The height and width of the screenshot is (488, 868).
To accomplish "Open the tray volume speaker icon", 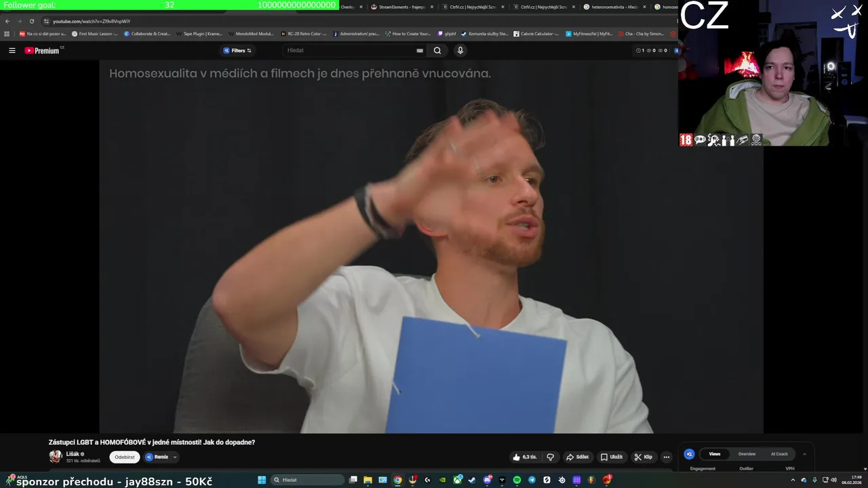I will [833, 480].
